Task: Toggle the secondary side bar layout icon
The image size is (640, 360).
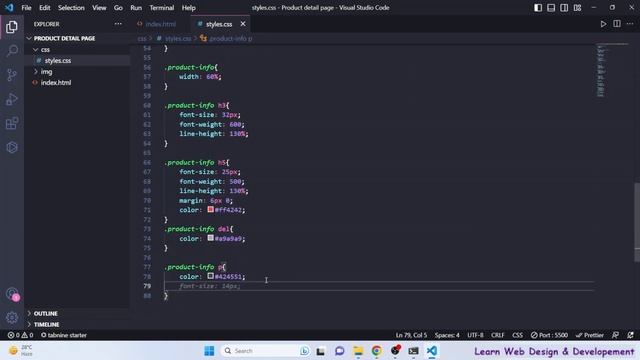Action: click(564, 8)
